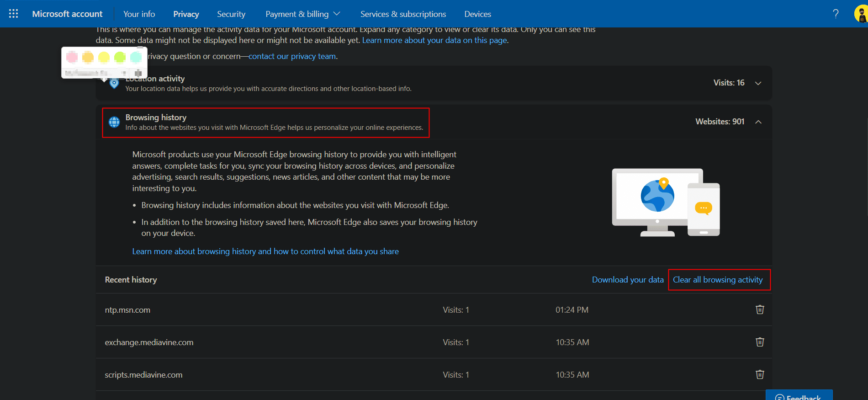
Task: Open the Feedback button
Action: 799,396
